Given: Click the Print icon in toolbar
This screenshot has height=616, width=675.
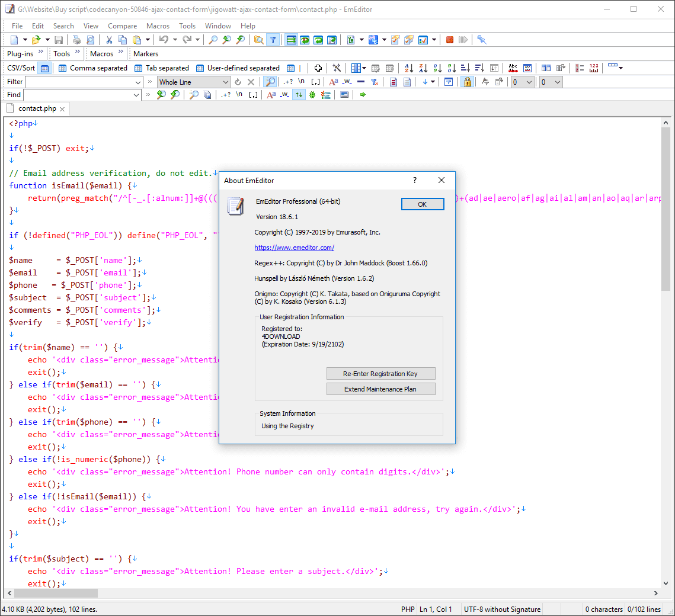Looking at the screenshot, I should [x=76, y=40].
